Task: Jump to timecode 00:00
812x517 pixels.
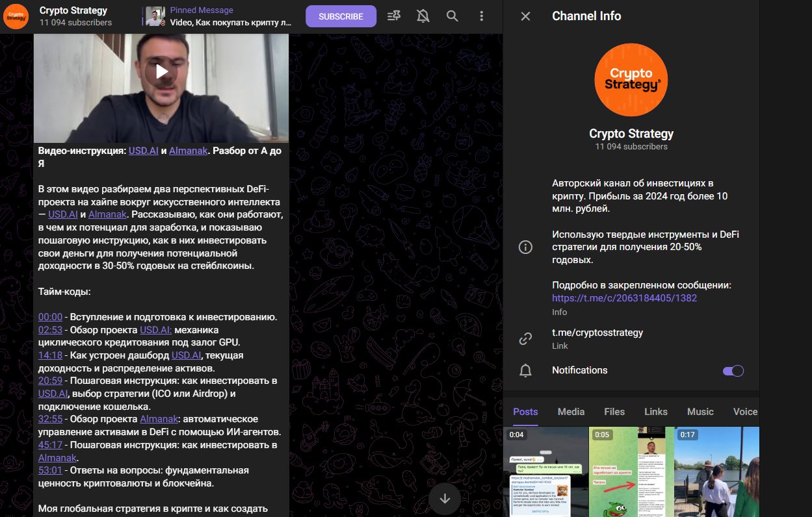Action: pyautogui.click(x=50, y=317)
